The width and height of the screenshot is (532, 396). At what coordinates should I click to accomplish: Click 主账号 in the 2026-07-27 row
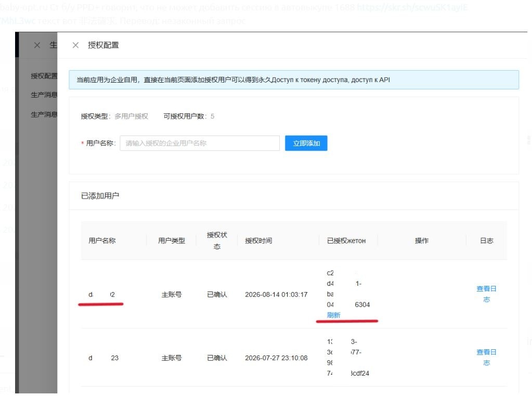pyautogui.click(x=171, y=358)
